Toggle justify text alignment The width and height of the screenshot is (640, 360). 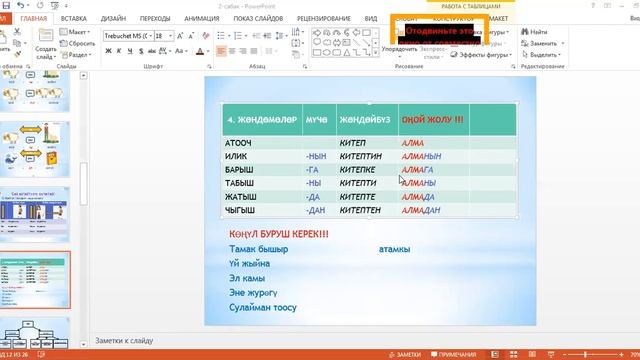point(254,51)
